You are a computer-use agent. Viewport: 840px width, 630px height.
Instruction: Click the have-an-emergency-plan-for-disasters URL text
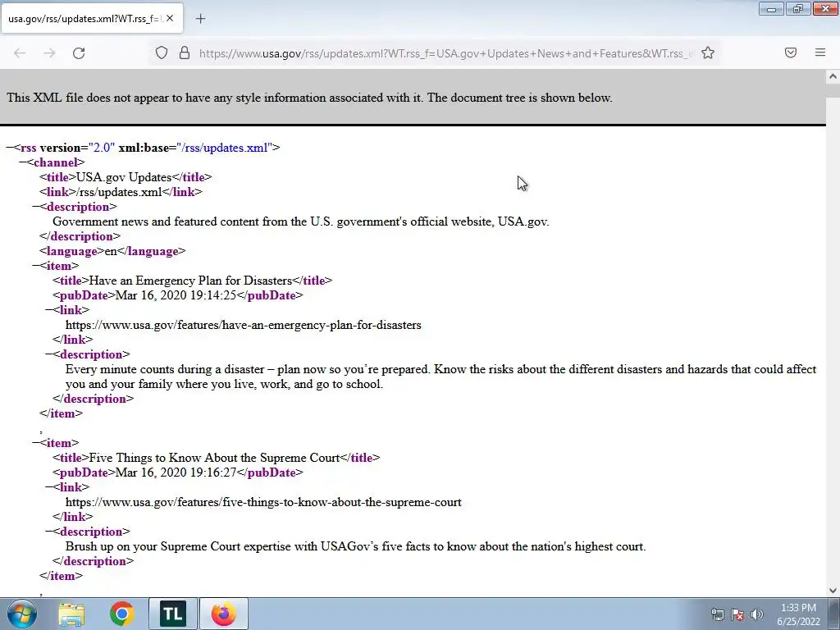pyautogui.click(x=243, y=325)
